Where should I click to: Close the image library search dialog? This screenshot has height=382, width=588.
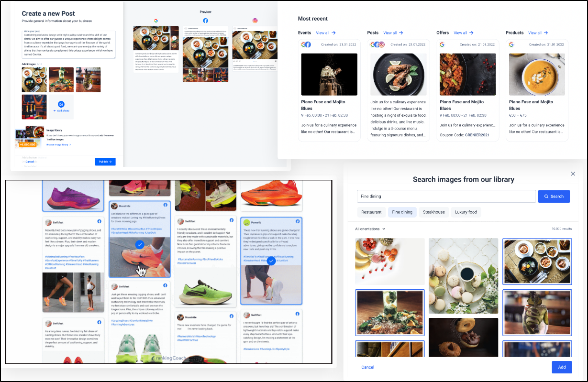click(573, 174)
